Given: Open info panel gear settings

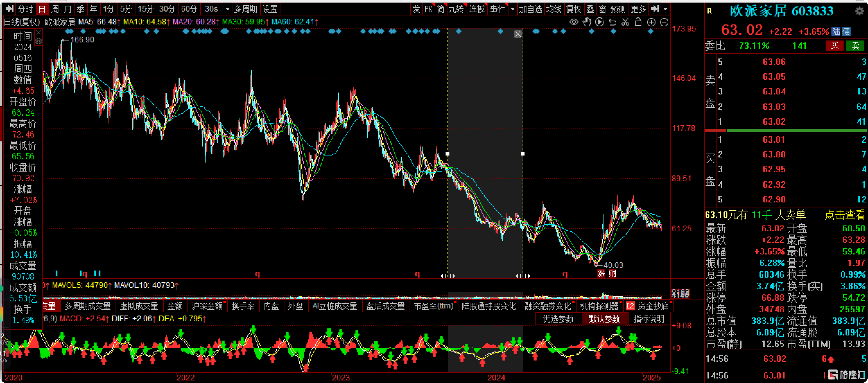Looking at the screenshot, I should 39,41.
